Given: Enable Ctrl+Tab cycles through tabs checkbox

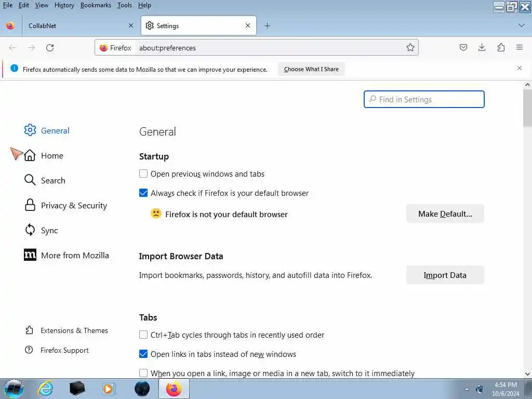Looking at the screenshot, I should [x=143, y=335].
